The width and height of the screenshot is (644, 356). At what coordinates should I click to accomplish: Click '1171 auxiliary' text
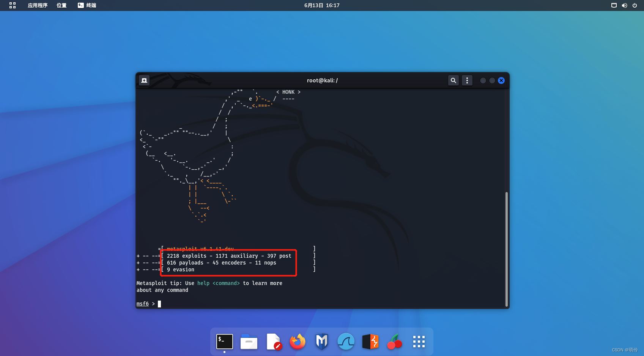(237, 256)
